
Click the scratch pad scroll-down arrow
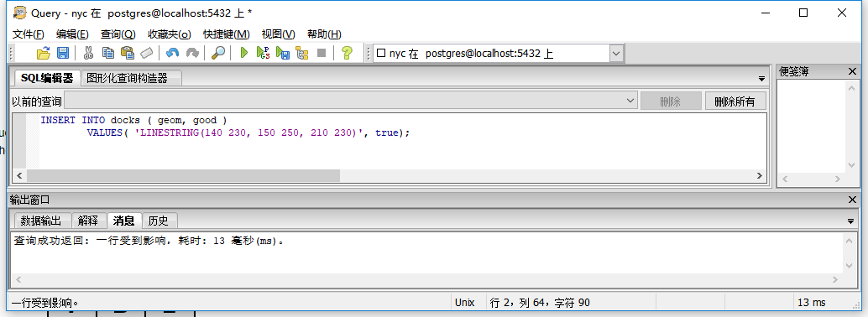[x=852, y=165]
